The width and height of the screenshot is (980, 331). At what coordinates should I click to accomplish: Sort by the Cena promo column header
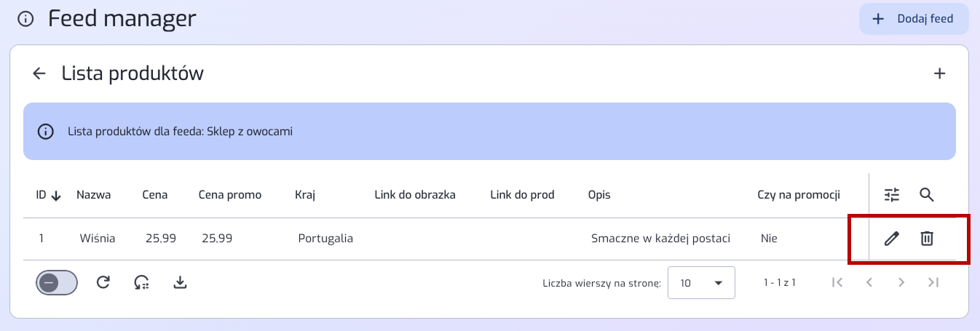tap(230, 194)
